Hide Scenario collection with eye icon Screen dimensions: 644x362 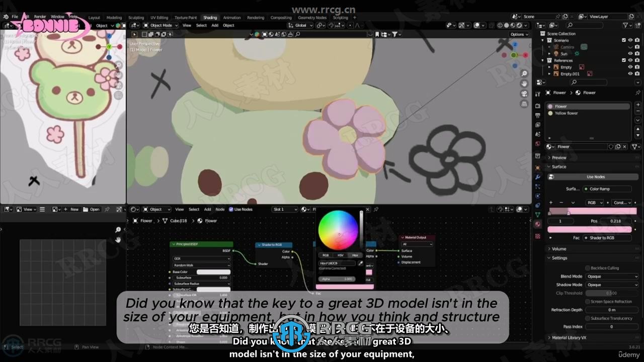(x=630, y=40)
